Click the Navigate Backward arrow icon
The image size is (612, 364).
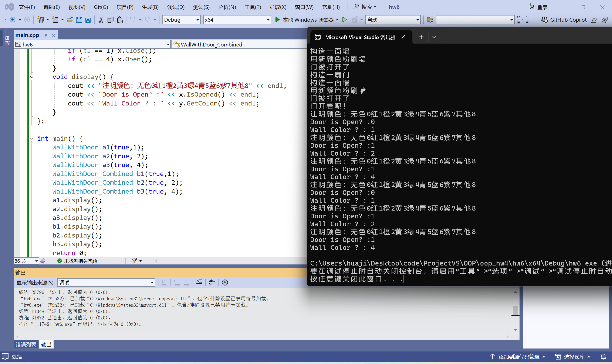pyautogui.click(x=13, y=20)
